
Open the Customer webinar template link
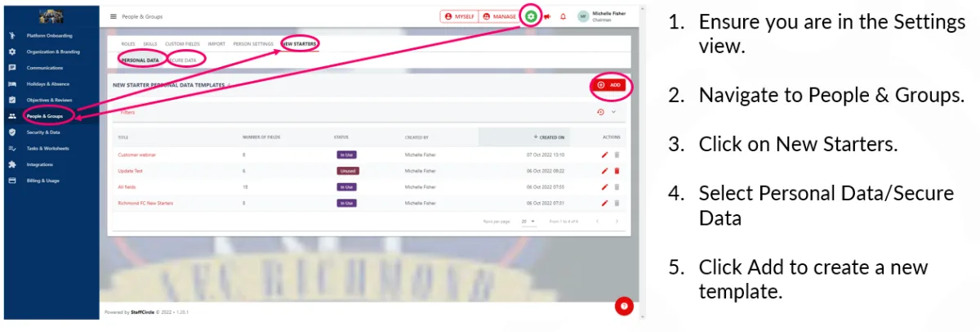click(137, 155)
